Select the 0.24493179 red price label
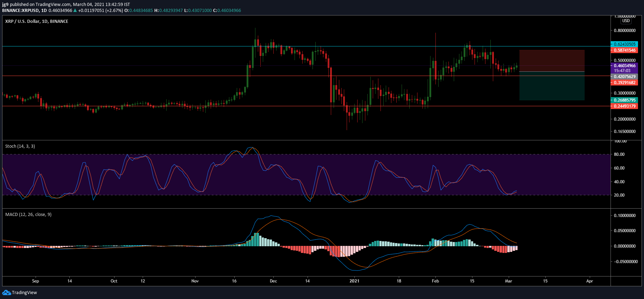Screen dimensions: 644x299 [x=624, y=106]
